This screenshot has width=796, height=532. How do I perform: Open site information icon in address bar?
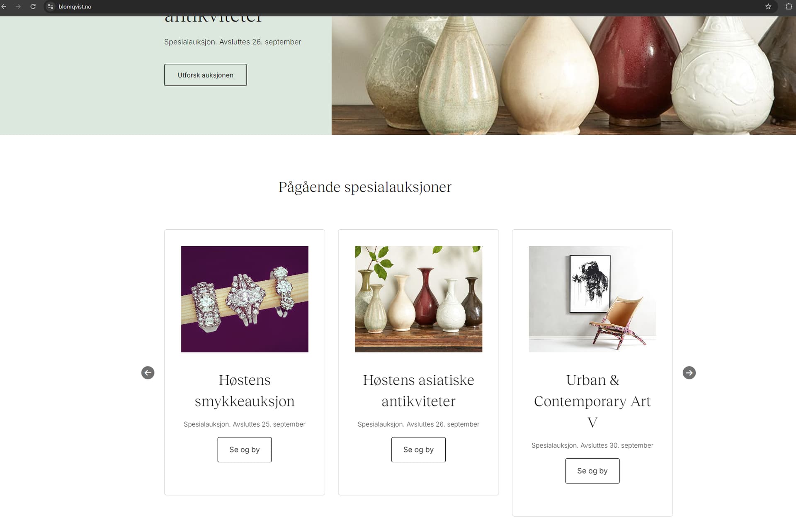tap(51, 7)
